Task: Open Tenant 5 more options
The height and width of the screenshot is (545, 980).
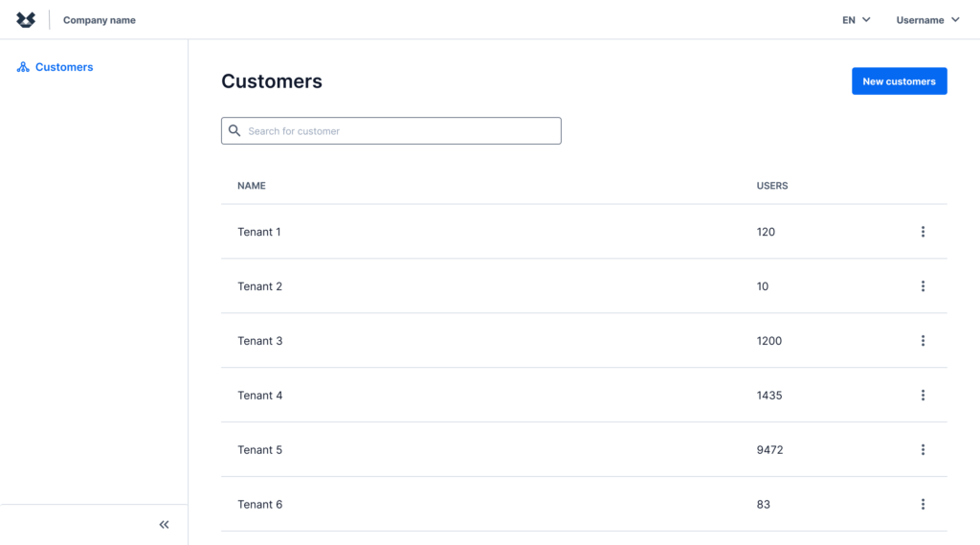Action: [x=923, y=450]
